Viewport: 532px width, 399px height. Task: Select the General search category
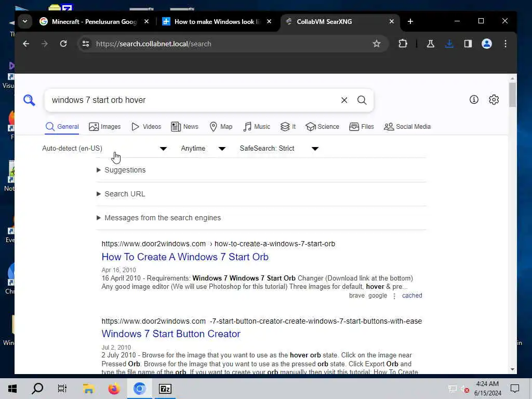(62, 127)
